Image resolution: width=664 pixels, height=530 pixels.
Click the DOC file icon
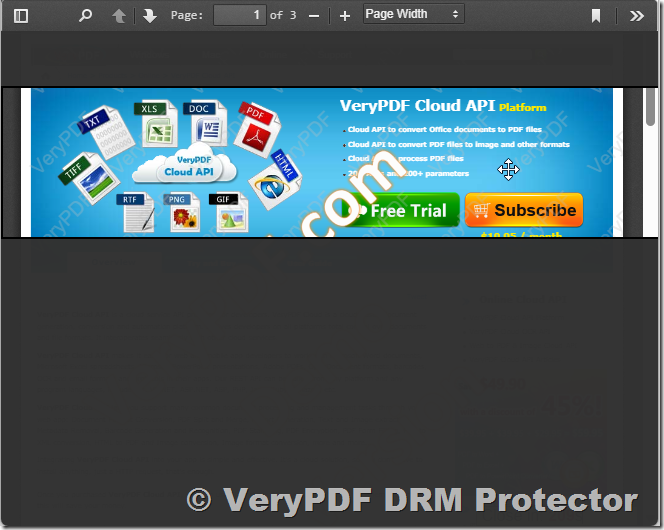[x=206, y=123]
